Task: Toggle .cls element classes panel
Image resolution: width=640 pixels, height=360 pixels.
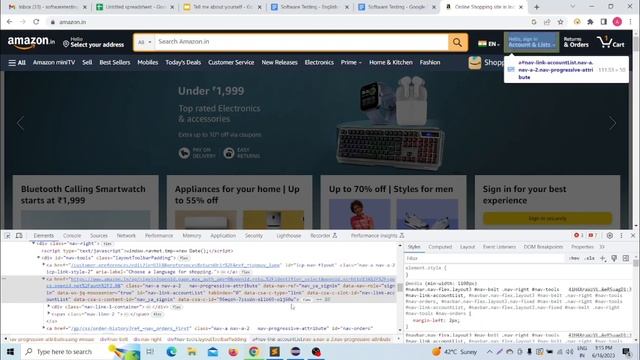Action: [x=590, y=258]
